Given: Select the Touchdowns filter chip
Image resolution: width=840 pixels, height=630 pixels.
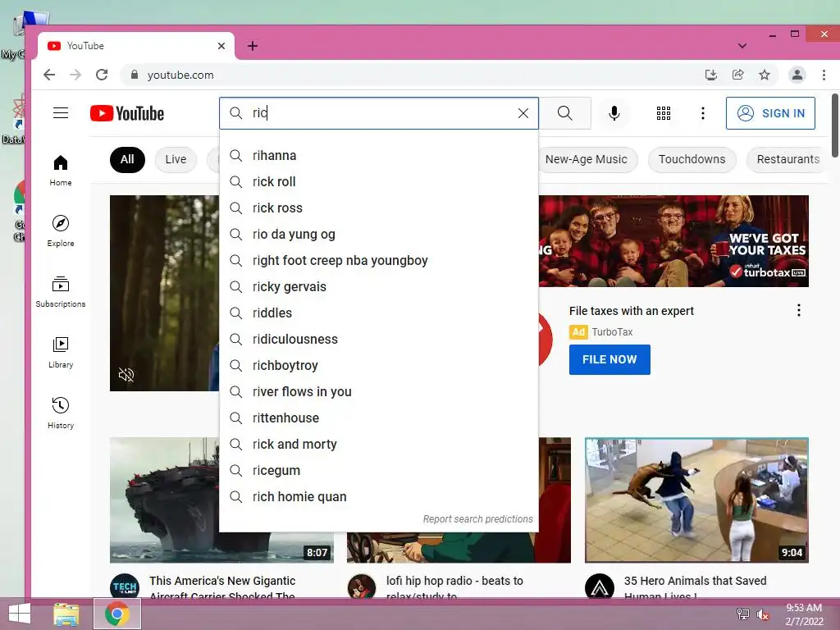Looking at the screenshot, I should point(692,160).
